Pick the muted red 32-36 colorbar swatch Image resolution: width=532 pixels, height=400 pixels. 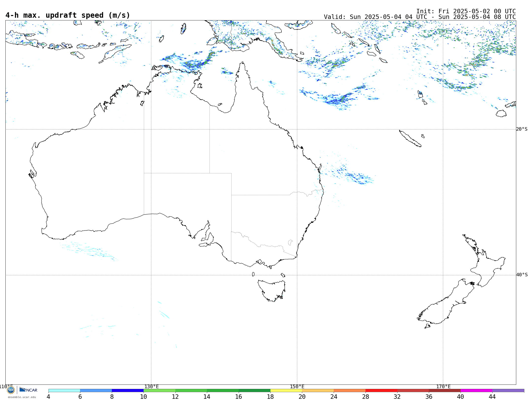[413, 391]
